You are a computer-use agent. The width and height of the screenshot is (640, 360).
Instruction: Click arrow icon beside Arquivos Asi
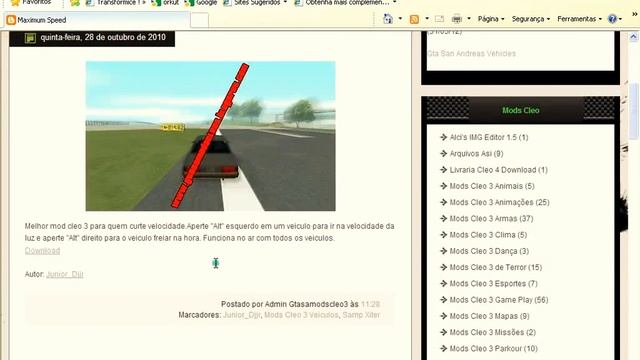click(x=444, y=154)
